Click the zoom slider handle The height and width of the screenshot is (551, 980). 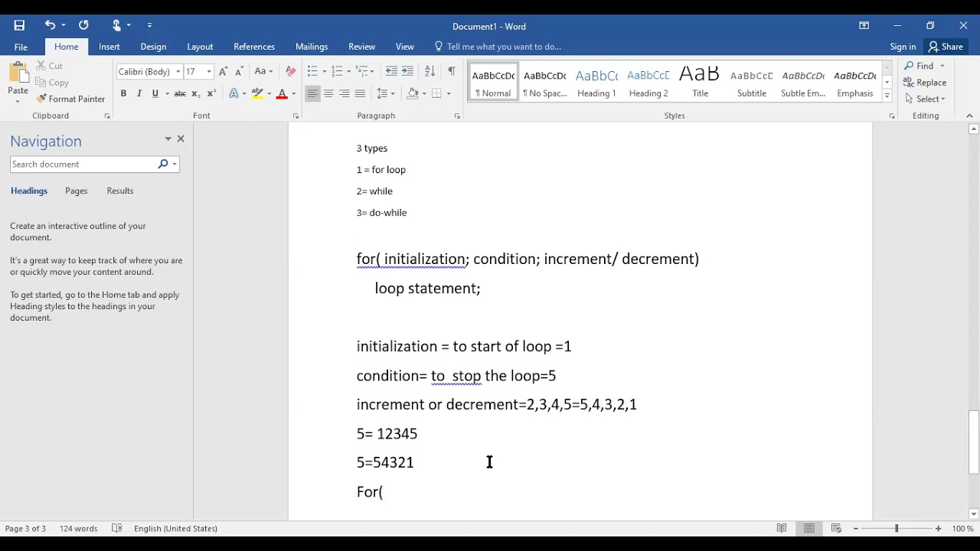(897, 528)
